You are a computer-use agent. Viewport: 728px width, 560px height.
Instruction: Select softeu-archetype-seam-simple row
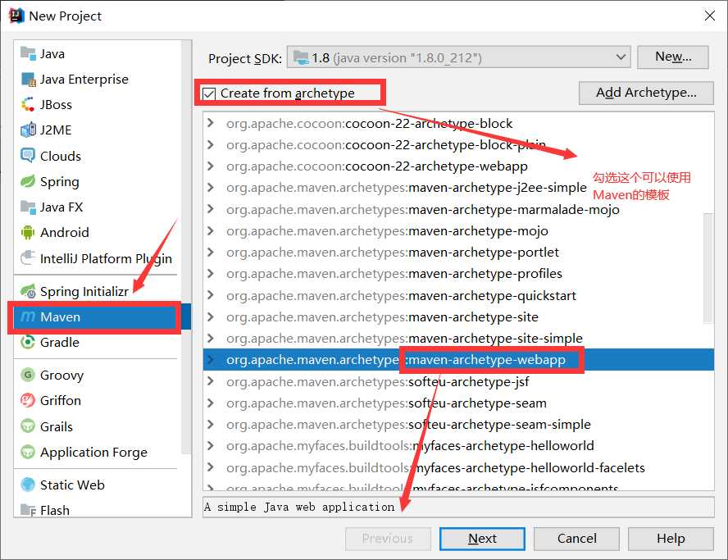coord(458,425)
